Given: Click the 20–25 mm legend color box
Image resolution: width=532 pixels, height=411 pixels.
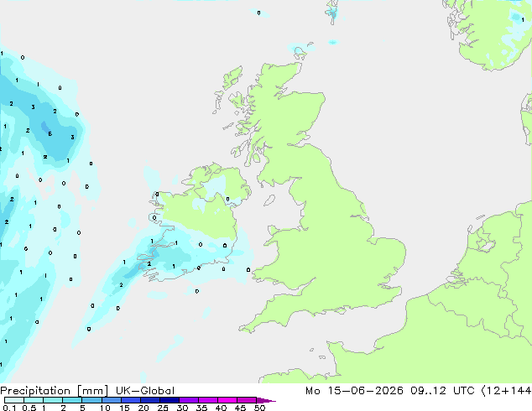Looking at the screenshot, I should 149,400.
